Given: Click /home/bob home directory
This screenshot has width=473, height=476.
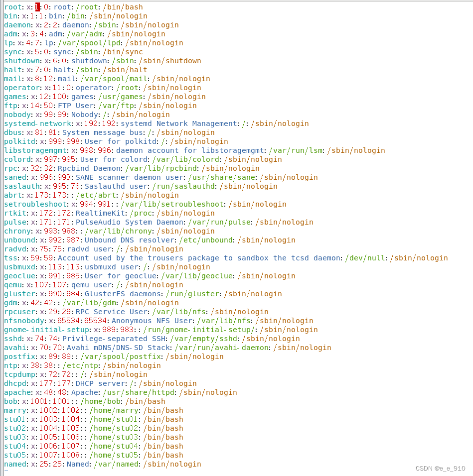Looking at the screenshot, I should pos(101,401).
